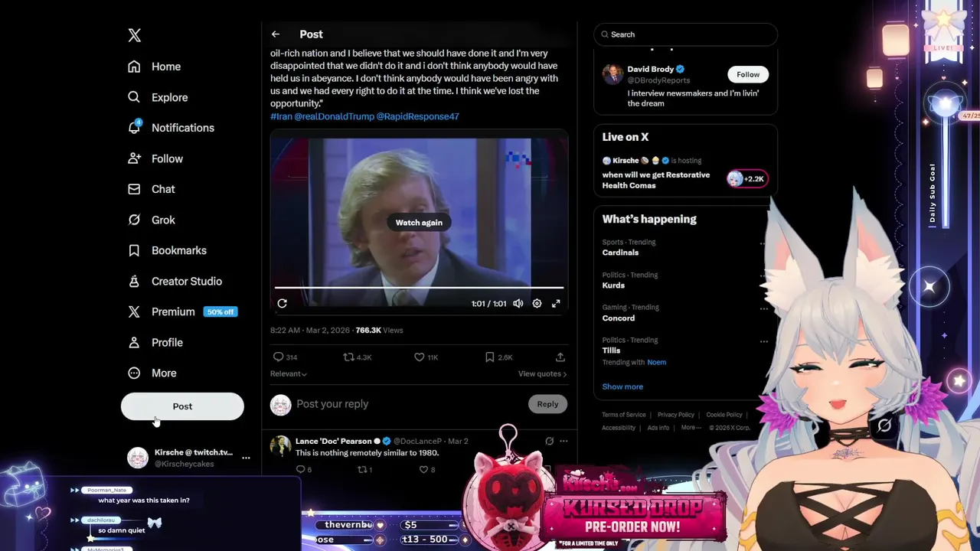Click the Grok icon on Lance Pearson's reply

(x=549, y=442)
